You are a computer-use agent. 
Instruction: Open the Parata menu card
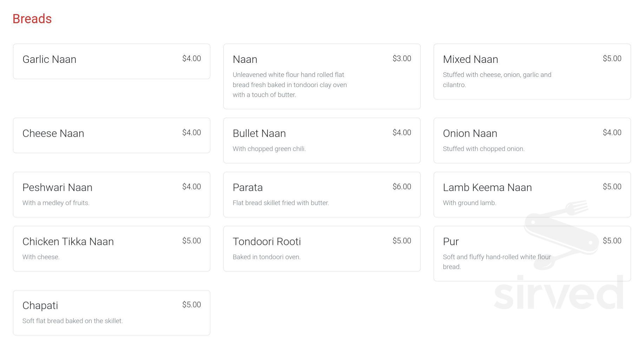point(321,194)
